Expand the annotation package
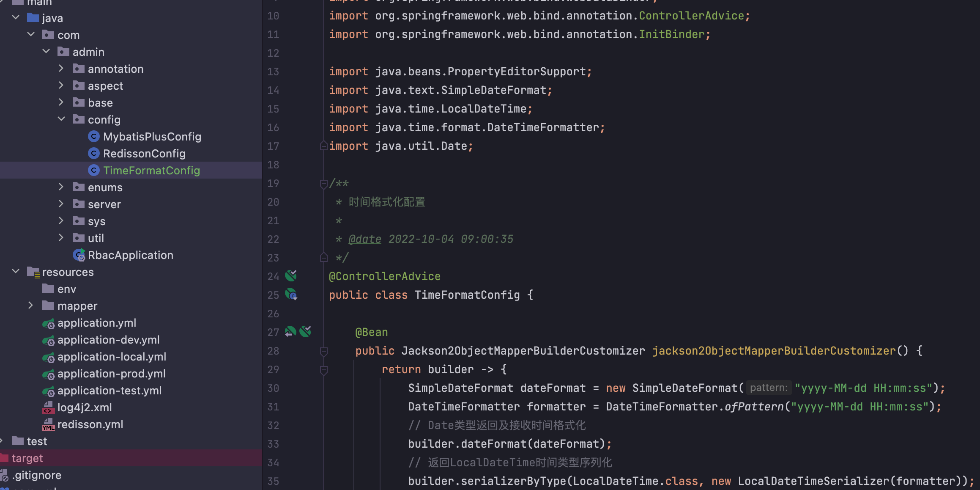The image size is (980, 490). (x=61, y=69)
